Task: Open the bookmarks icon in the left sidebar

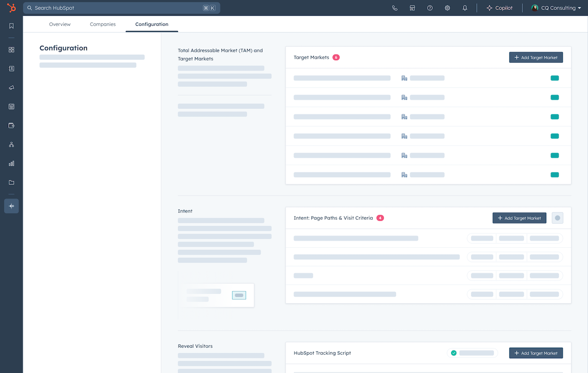Action: [11, 26]
